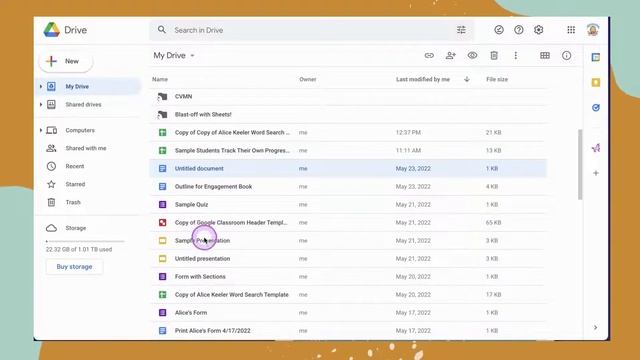Open the Help question mark icon

click(519, 30)
